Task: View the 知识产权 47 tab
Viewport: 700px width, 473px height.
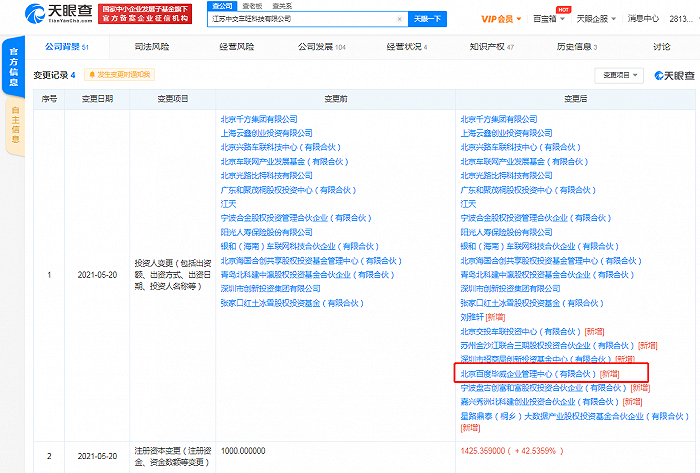Action: coord(492,46)
